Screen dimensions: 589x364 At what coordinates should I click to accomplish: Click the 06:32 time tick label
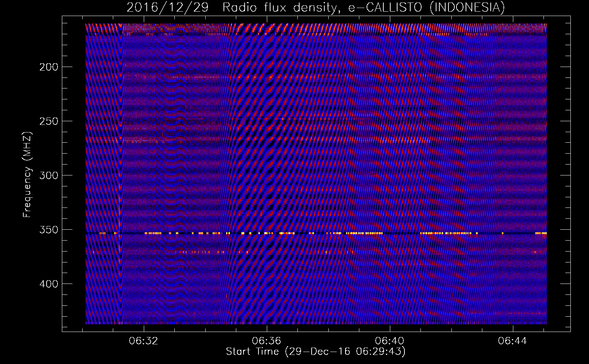point(144,341)
